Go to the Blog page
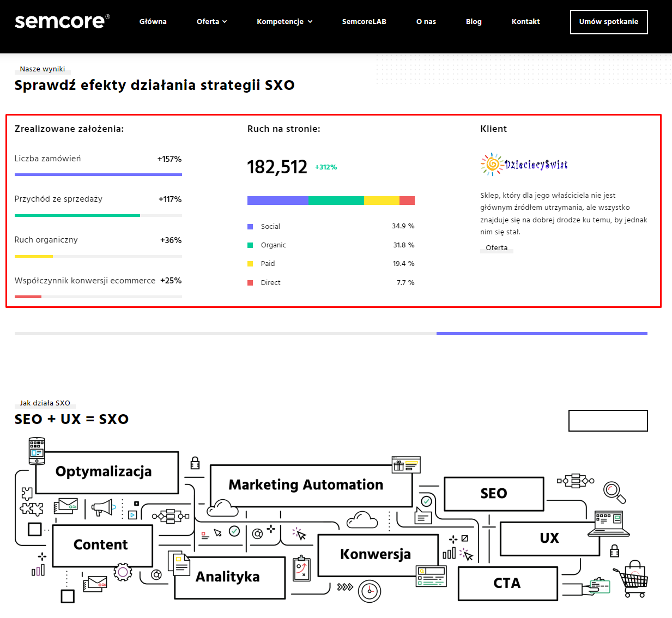 [474, 22]
